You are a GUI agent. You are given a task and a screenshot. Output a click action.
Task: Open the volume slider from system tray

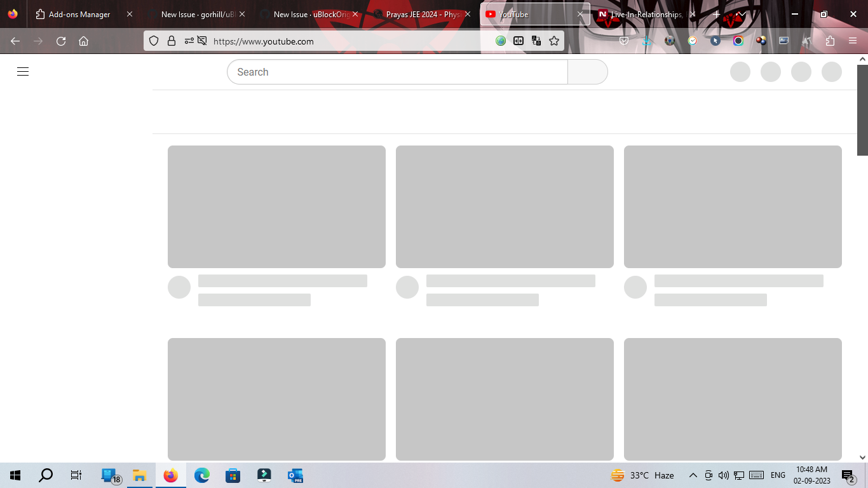723,475
